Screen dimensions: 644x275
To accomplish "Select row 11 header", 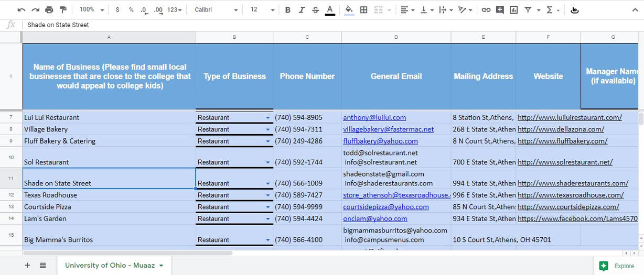I will [11, 179].
